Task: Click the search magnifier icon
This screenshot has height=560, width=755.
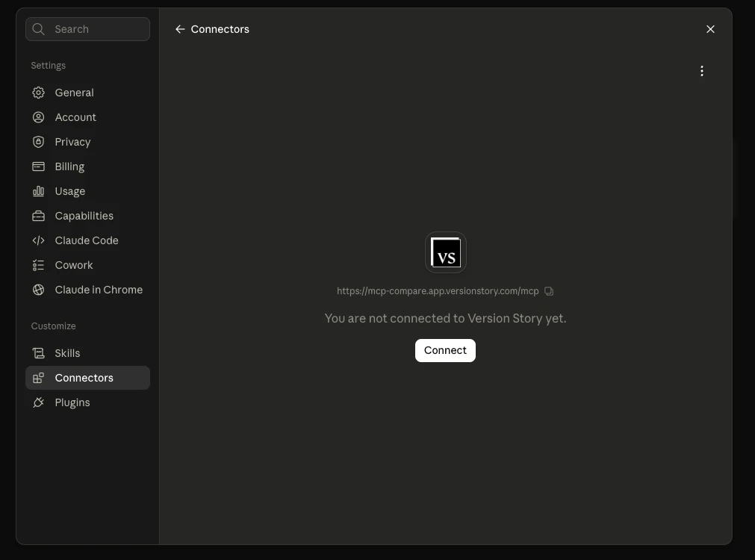Action: tap(39, 29)
